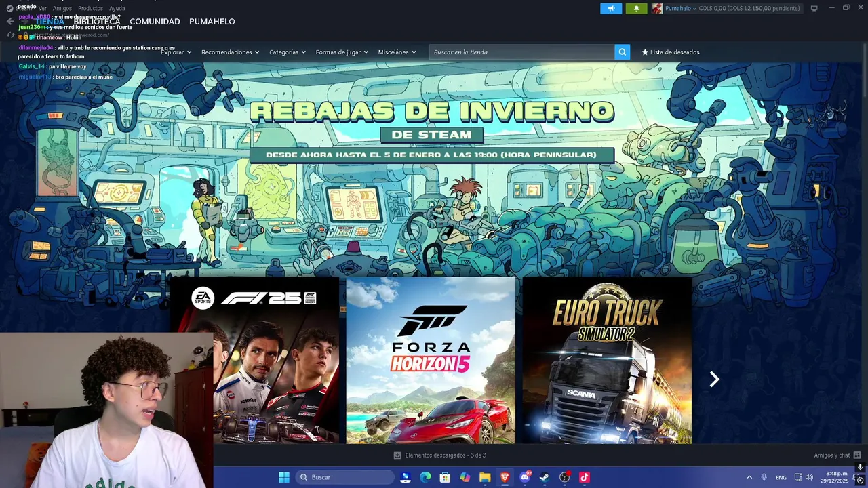This screenshot has width=868, height=488.
Task: Open Lista de deseados
Action: (x=671, y=52)
